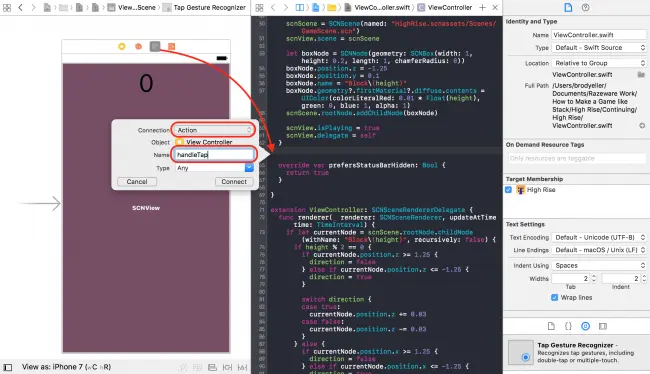This screenshot has height=374, width=650.
Task: Open the Connection Action dropdown
Action: pyautogui.click(x=213, y=130)
